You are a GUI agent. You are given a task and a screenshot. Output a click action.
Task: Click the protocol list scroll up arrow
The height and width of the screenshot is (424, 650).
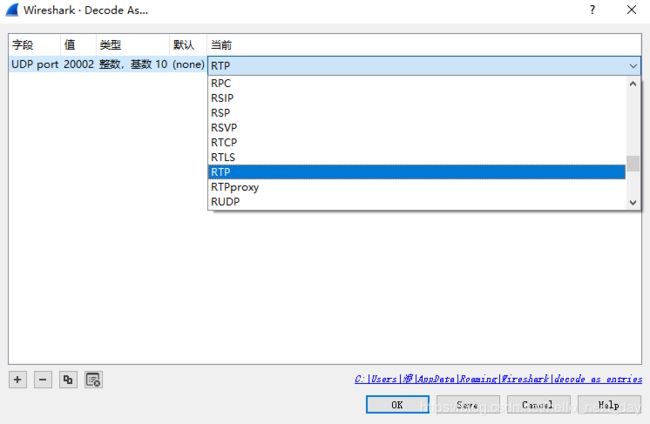[x=633, y=84]
